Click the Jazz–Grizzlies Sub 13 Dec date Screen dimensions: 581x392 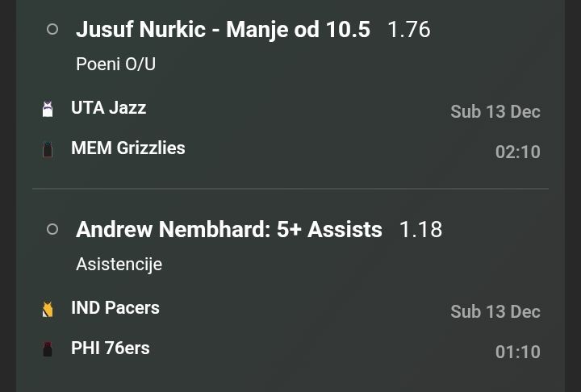point(495,112)
